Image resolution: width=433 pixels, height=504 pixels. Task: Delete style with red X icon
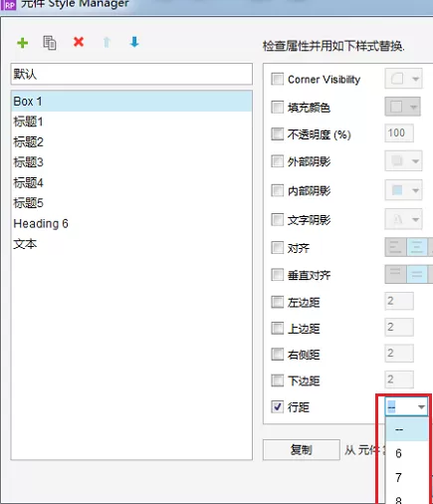[x=79, y=42]
